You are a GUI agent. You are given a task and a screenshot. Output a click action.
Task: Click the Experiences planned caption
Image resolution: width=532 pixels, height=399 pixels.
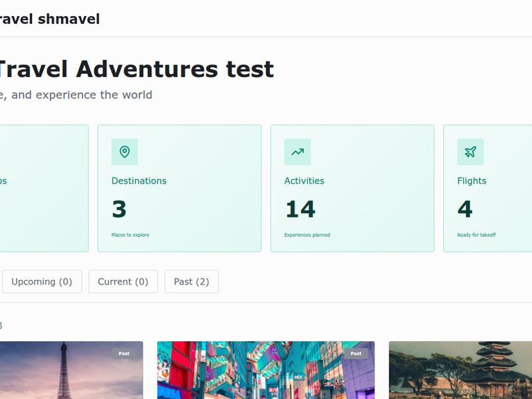[x=307, y=235]
